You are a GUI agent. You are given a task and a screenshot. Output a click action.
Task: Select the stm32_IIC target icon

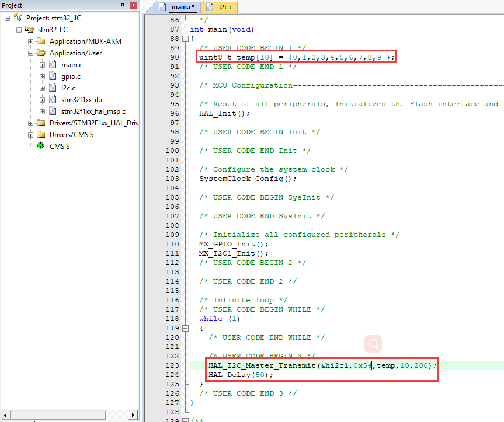(x=30, y=29)
